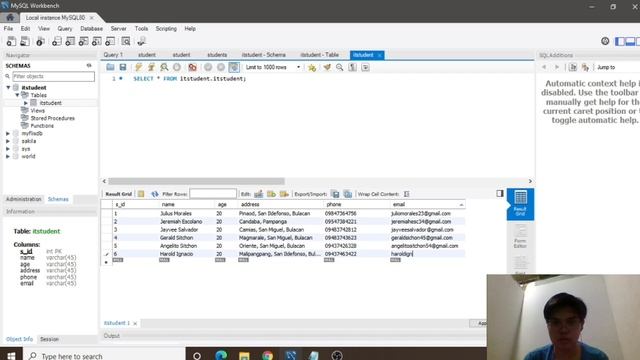Switch to the Query 1 tab

click(x=113, y=55)
